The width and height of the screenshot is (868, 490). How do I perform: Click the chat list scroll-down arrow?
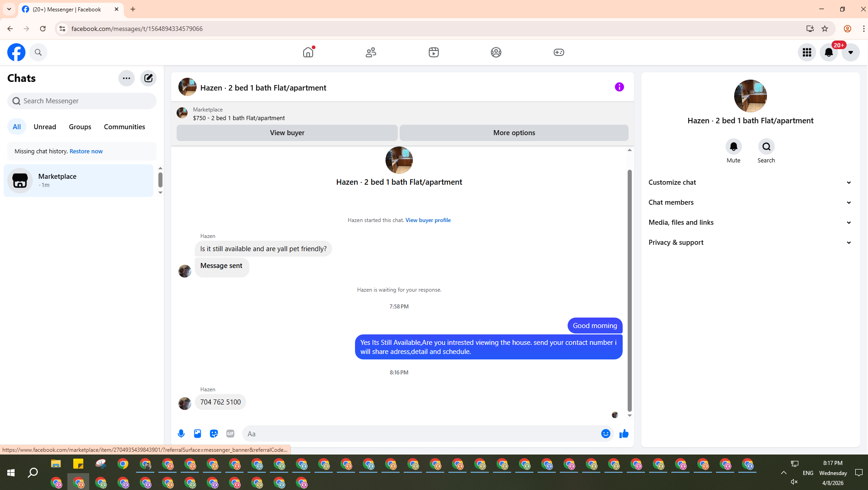click(x=160, y=193)
